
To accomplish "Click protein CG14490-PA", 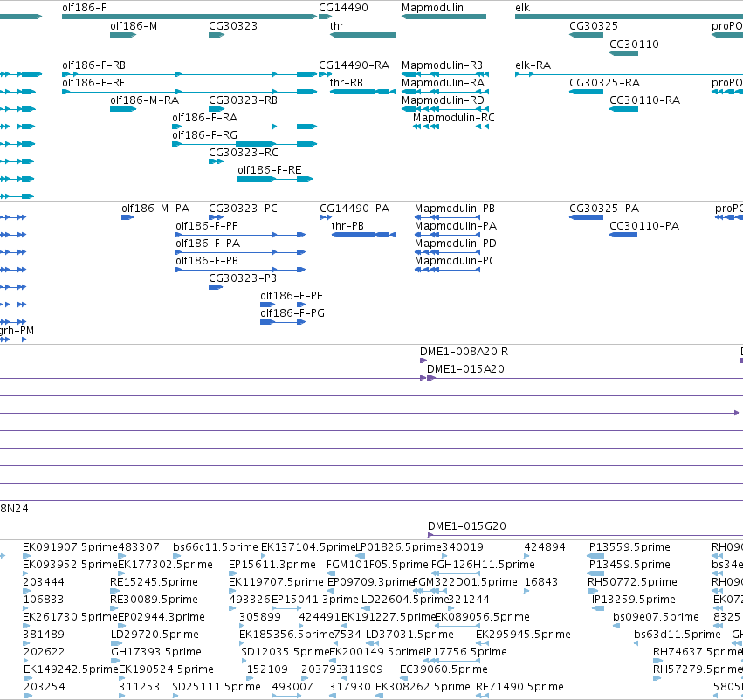I will tap(326, 217).
